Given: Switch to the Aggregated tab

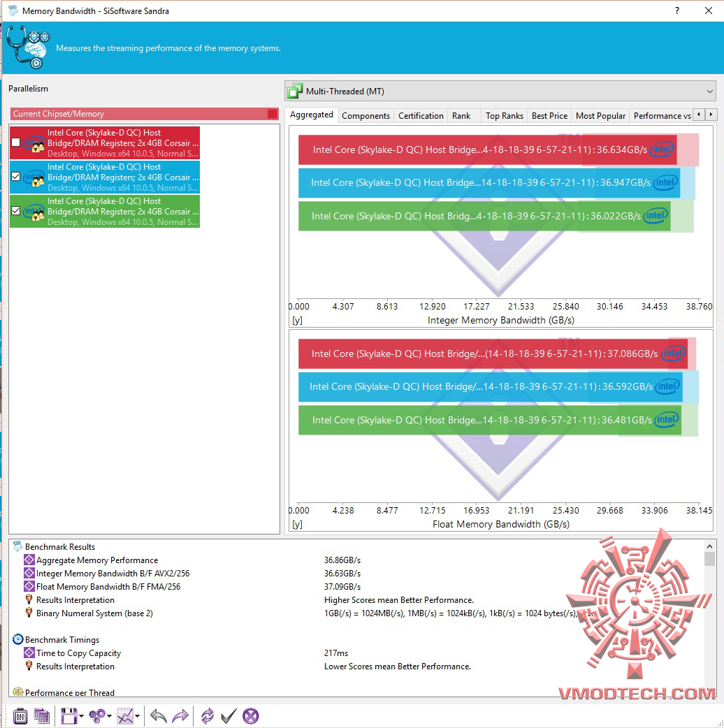Looking at the screenshot, I should pos(311,115).
